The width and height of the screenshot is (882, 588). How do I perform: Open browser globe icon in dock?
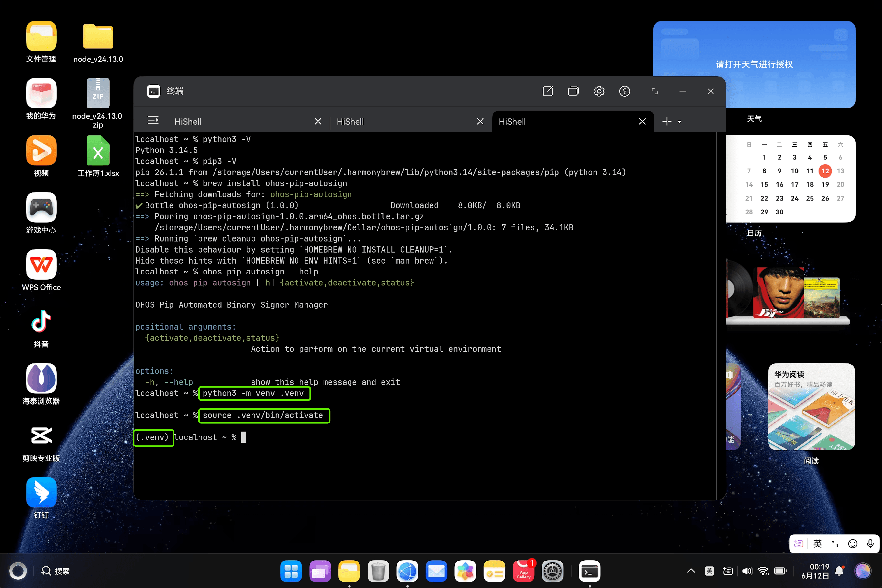[x=407, y=571]
